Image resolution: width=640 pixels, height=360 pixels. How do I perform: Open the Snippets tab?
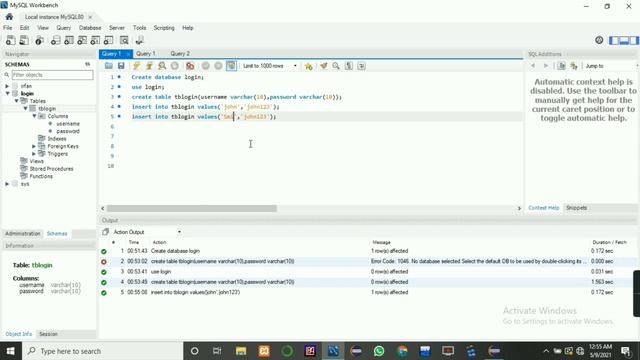click(576, 208)
